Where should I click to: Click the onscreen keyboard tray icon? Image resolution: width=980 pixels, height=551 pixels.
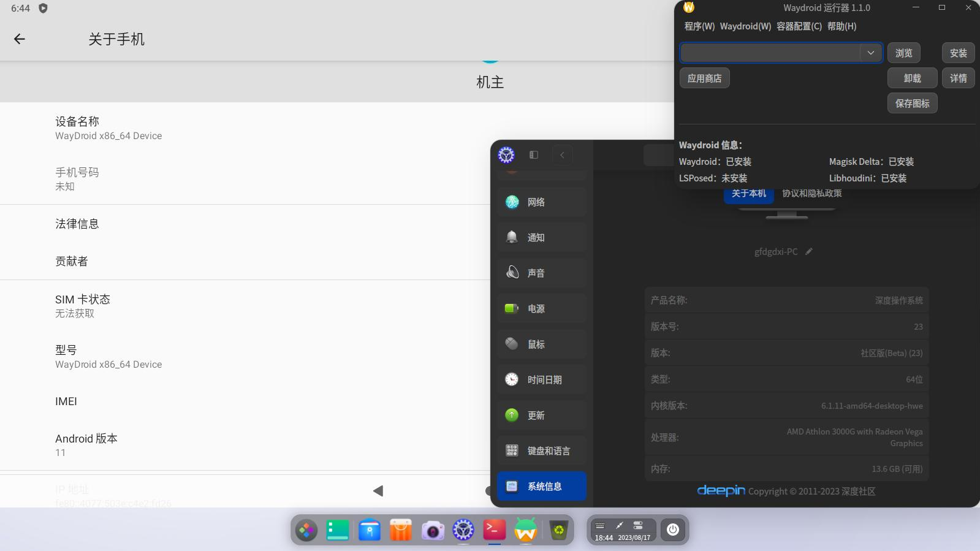coord(600,525)
